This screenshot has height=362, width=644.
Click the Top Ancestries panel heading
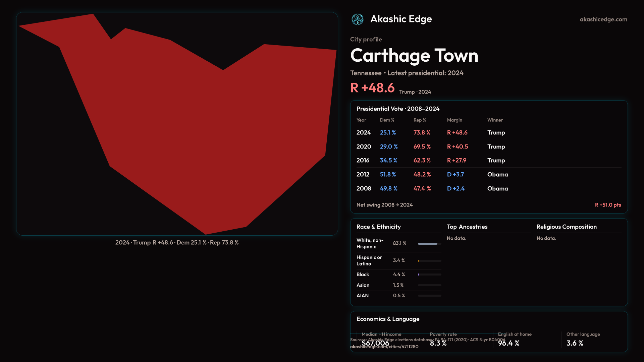(467, 227)
